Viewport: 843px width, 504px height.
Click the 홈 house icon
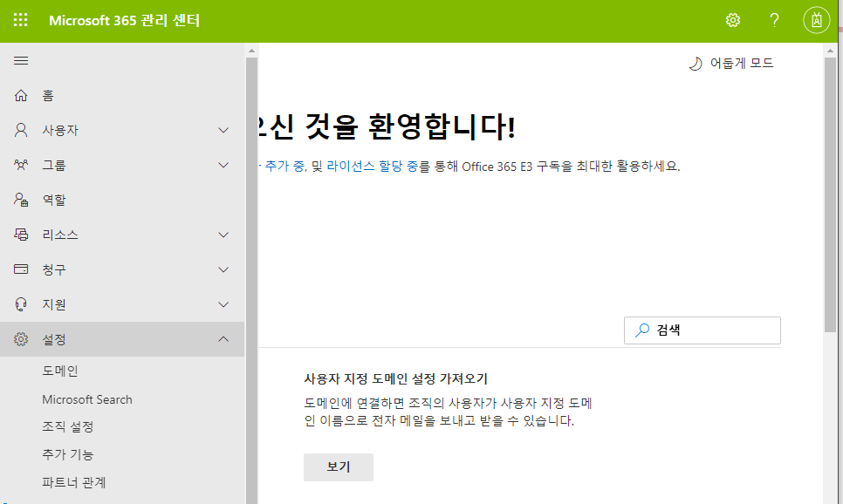(x=21, y=95)
